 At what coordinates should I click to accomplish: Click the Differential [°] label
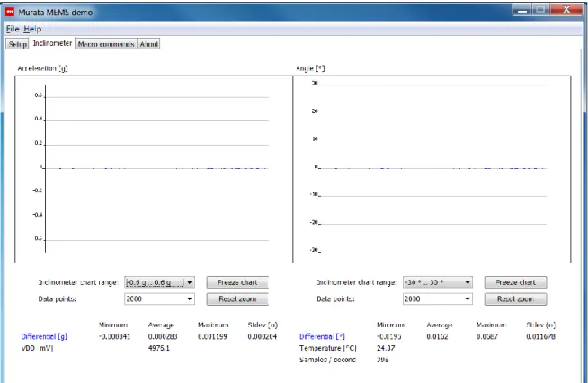[x=322, y=336]
